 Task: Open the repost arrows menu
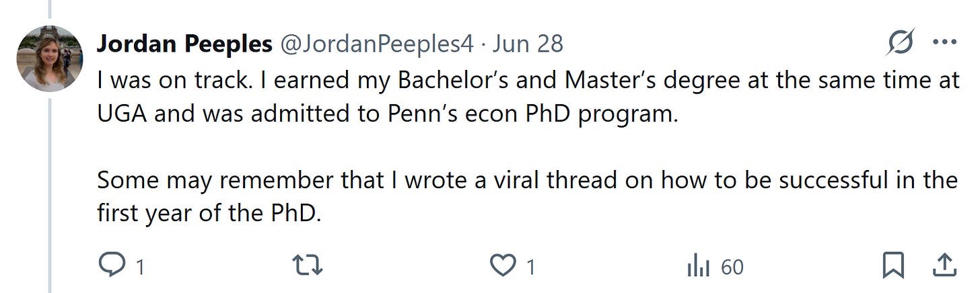coord(310,267)
